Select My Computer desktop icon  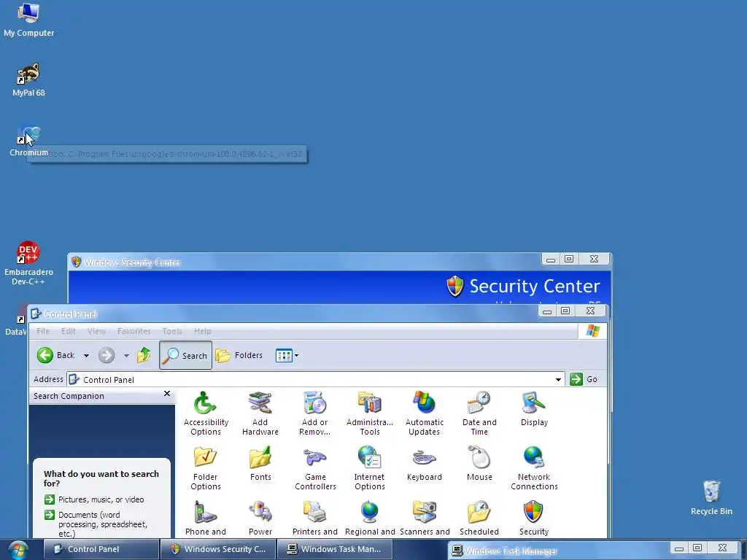[x=28, y=20]
